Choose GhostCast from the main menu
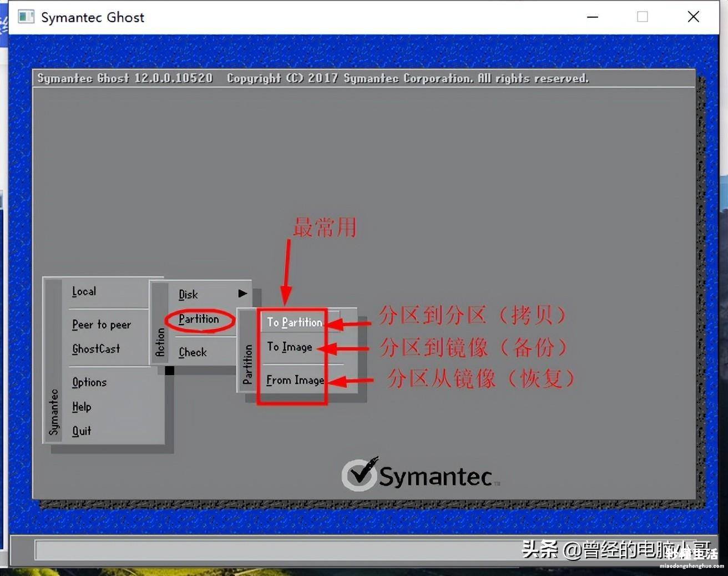The height and width of the screenshot is (576, 728). point(96,349)
